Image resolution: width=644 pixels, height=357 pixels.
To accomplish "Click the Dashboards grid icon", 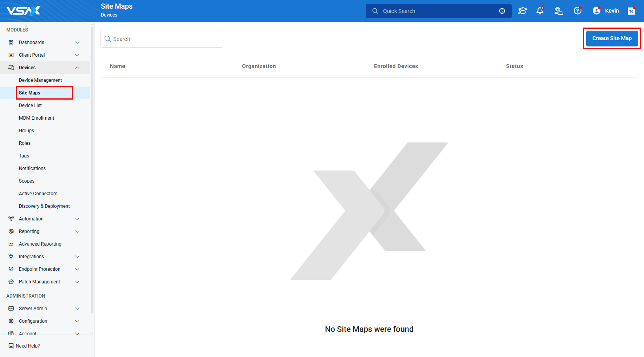I will click(11, 43).
